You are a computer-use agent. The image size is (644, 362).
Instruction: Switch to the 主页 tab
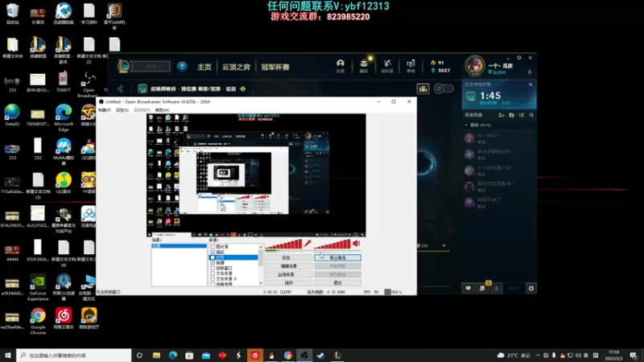click(x=204, y=67)
